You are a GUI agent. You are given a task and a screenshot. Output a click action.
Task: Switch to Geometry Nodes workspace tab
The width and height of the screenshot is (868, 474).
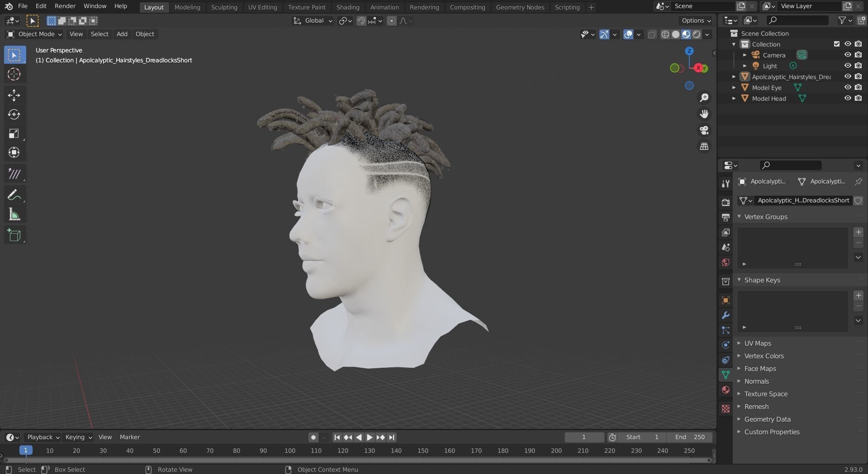click(x=520, y=7)
